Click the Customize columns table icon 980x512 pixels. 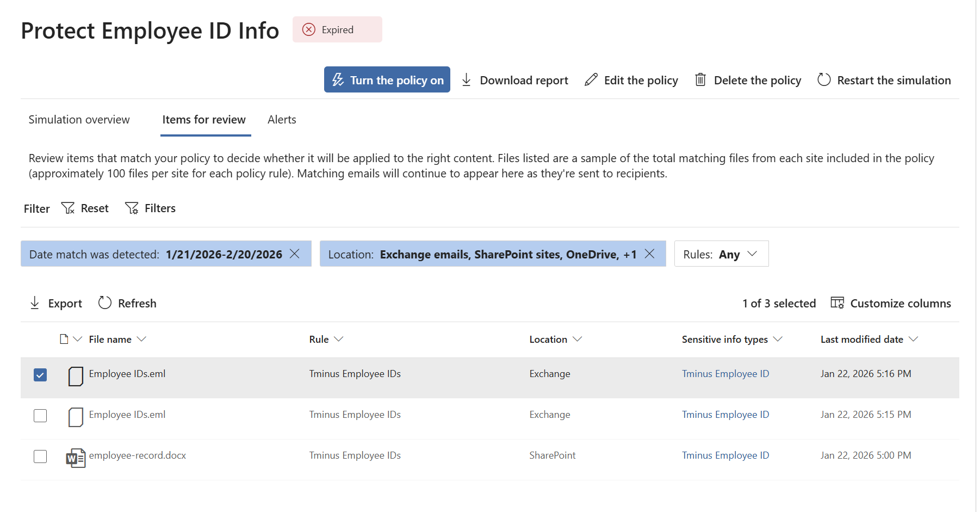tap(837, 303)
